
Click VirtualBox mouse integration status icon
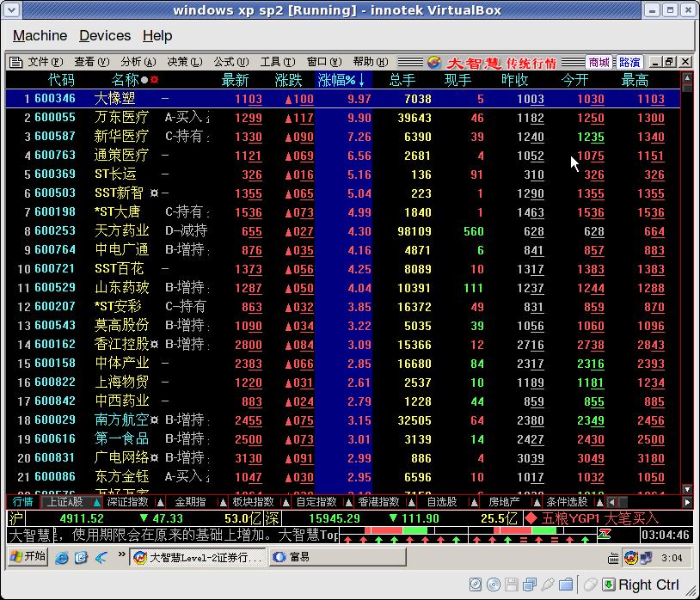(x=590, y=585)
